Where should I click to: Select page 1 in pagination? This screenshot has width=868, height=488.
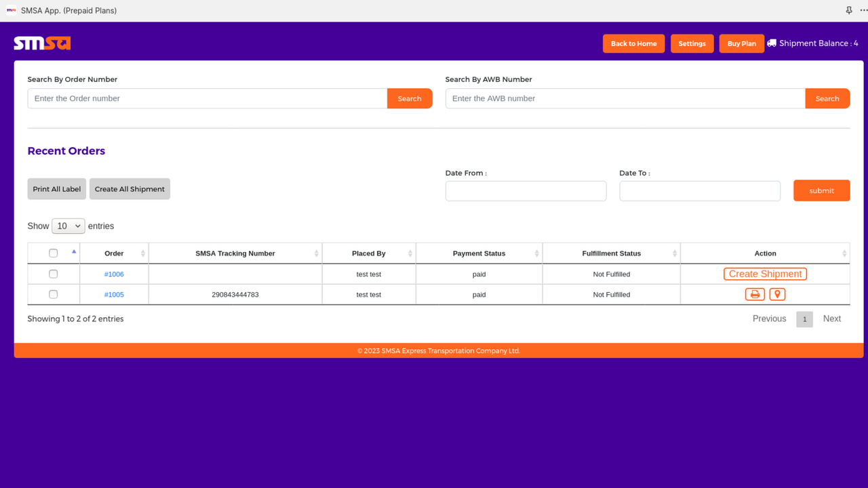coord(804,319)
